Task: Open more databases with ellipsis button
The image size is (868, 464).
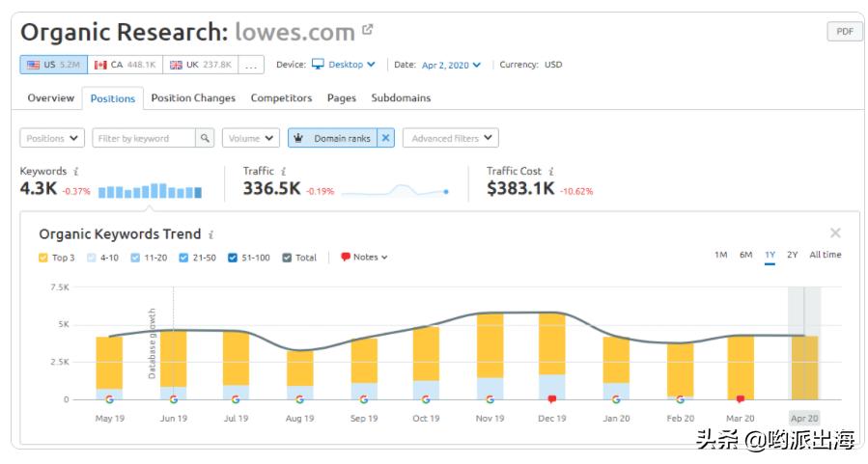Action: (x=251, y=65)
